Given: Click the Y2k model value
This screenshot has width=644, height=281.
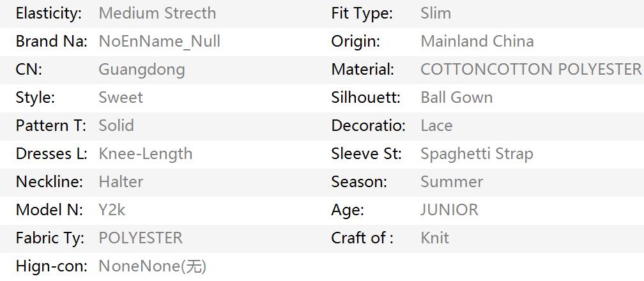Looking at the screenshot, I should tap(112, 210).
